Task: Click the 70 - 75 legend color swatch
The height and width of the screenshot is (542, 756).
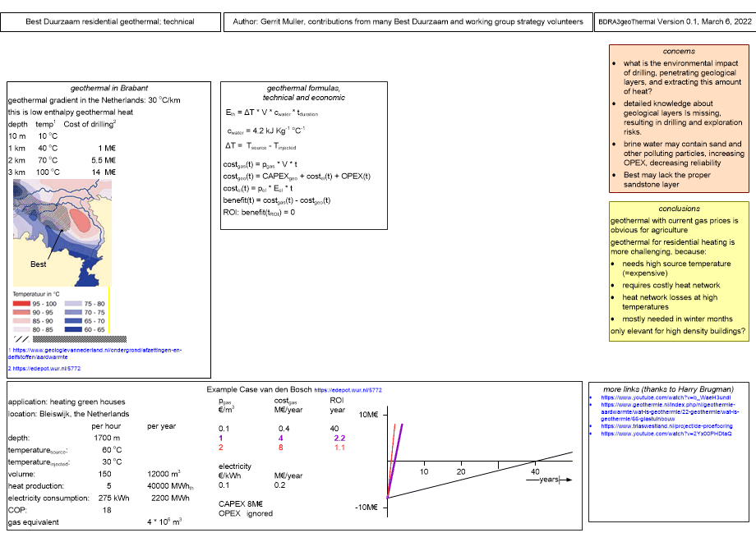Action: pyautogui.click(x=73, y=312)
